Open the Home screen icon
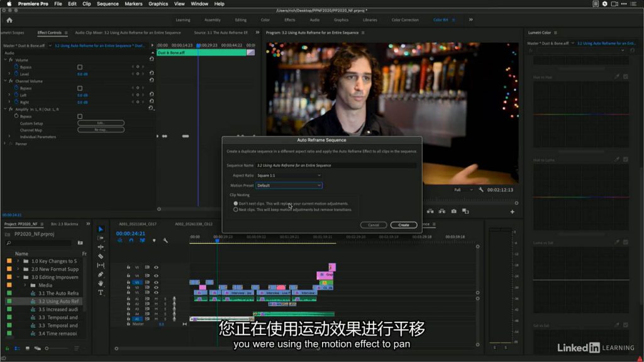The width and height of the screenshot is (644, 362). point(9,19)
